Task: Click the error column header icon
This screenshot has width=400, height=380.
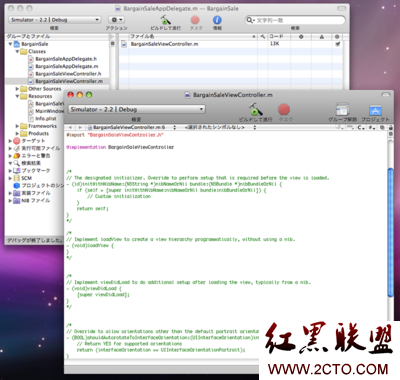Action: 301,36
